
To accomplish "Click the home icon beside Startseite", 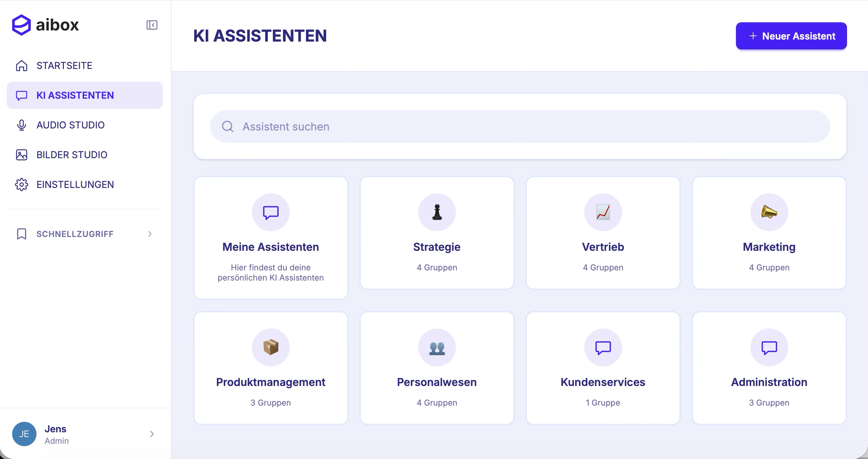I will [x=22, y=66].
